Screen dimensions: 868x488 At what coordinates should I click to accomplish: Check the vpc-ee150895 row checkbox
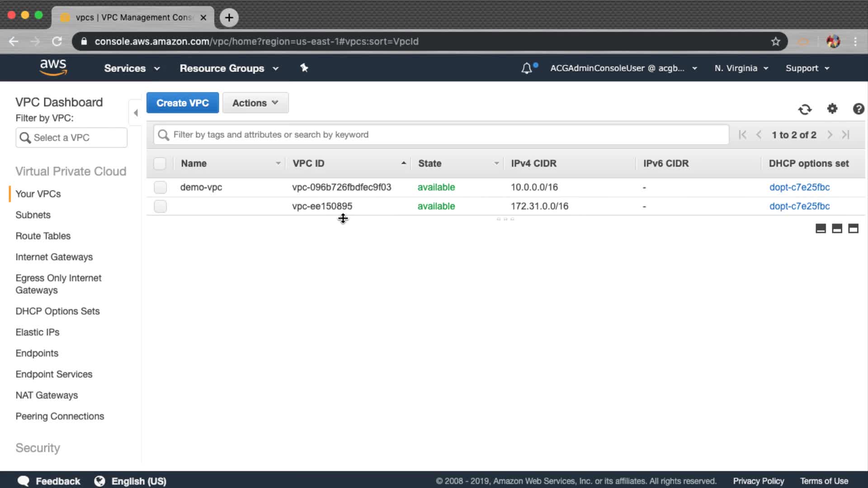click(160, 206)
